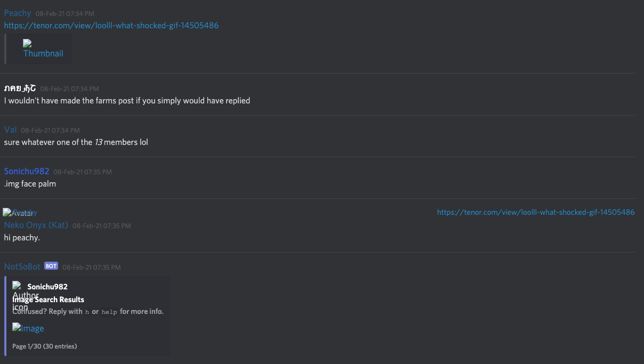
Task: Select Sonichu982's name above the .img message
Action: point(27,171)
